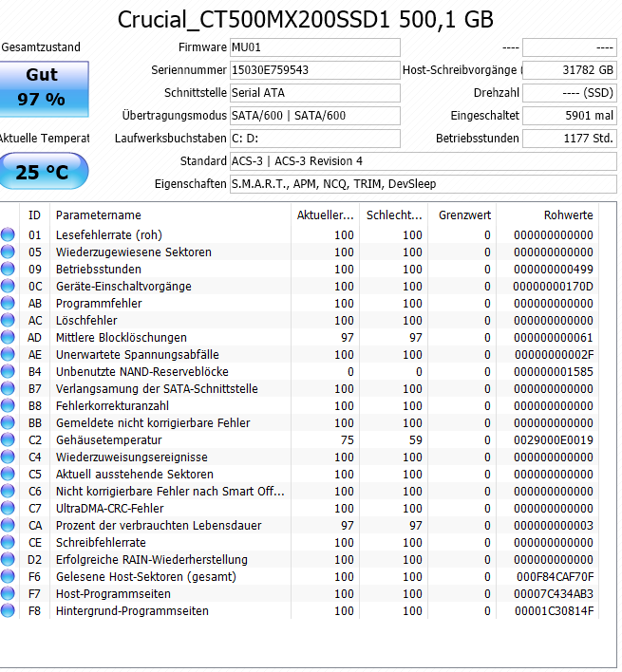Viewport: 622px width, 672px height.
Task: Click the Grenzwert column header
Action: 462,215
